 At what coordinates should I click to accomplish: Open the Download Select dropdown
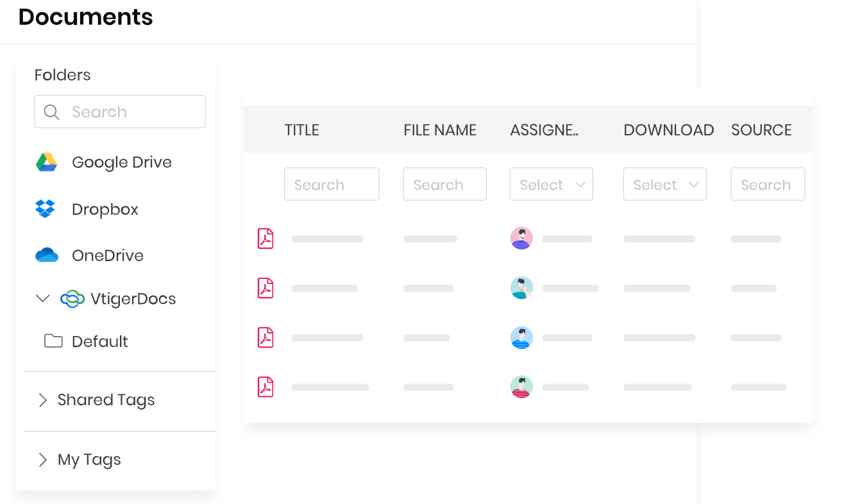[665, 184]
